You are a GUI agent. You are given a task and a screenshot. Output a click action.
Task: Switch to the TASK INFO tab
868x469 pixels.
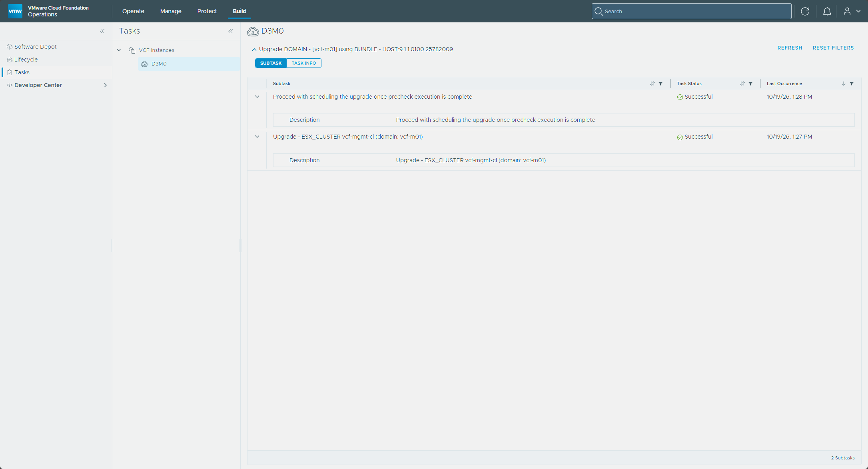[x=304, y=63]
